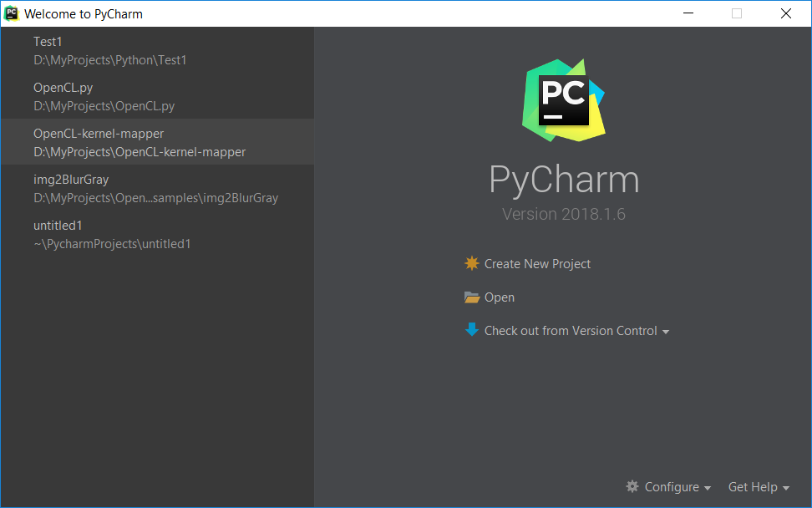Check out from Version Control
The height and width of the screenshot is (508, 812).
(571, 330)
